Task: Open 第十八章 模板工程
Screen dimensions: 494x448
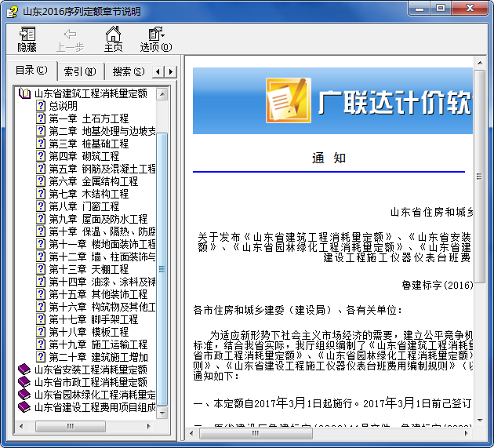Action: [x=89, y=332]
